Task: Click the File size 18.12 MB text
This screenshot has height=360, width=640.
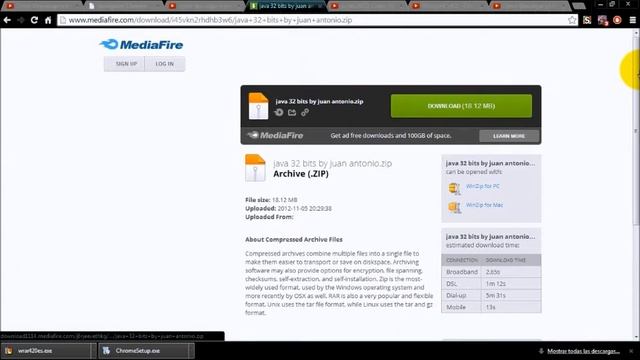Action: [271, 200]
